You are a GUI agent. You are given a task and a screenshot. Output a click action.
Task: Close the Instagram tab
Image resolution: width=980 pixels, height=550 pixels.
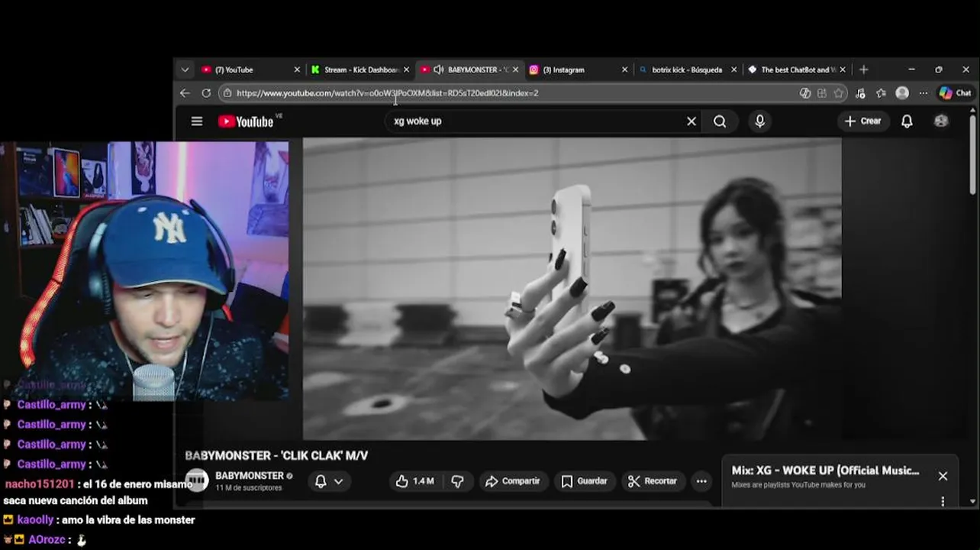pyautogui.click(x=624, y=70)
